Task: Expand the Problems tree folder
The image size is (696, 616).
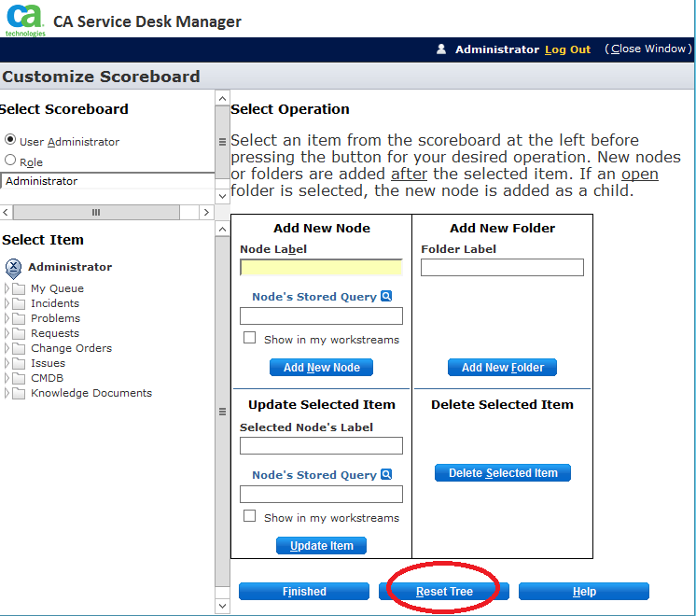Action: (x=7, y=318)
